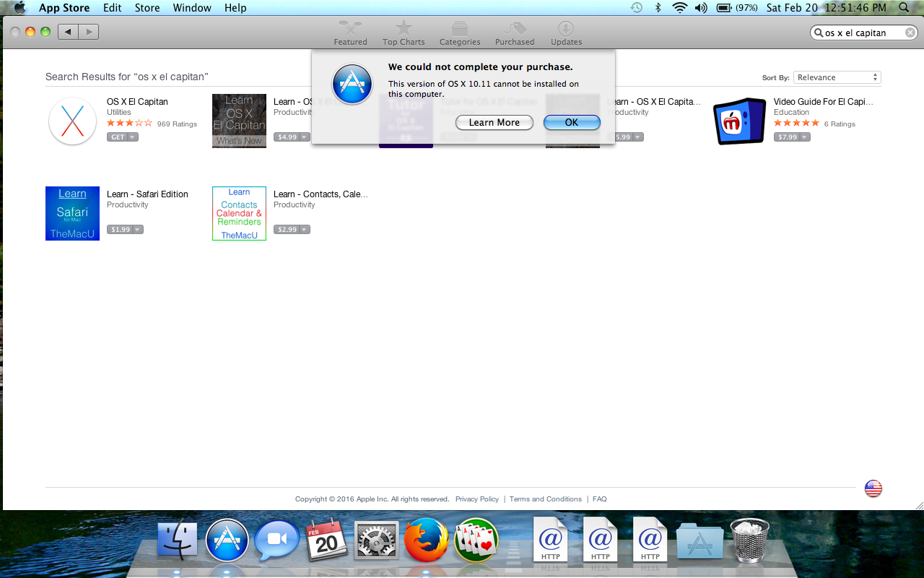Open the Apple menu
The width and height of the screenshot is (924, 578).
pos(19,8)
